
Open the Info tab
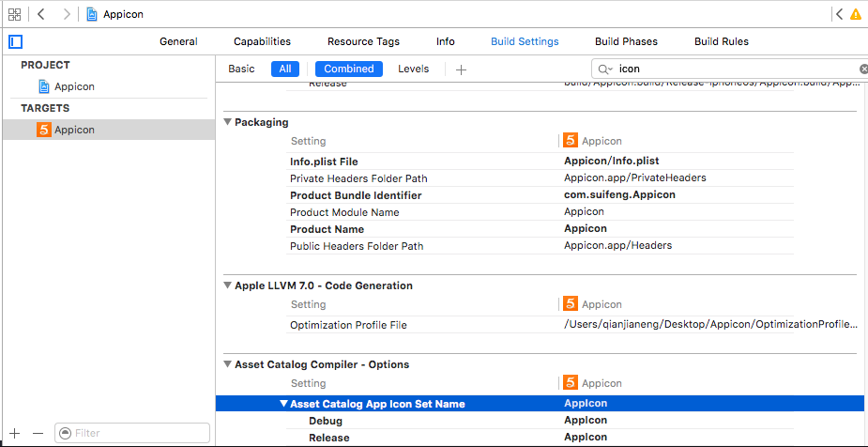pos(445,41)
